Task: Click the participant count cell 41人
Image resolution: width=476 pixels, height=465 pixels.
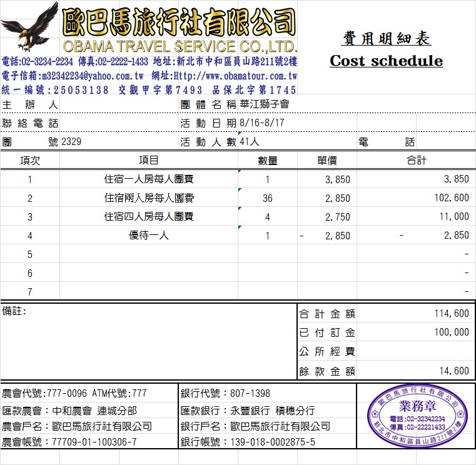Action: click(250, 142)
